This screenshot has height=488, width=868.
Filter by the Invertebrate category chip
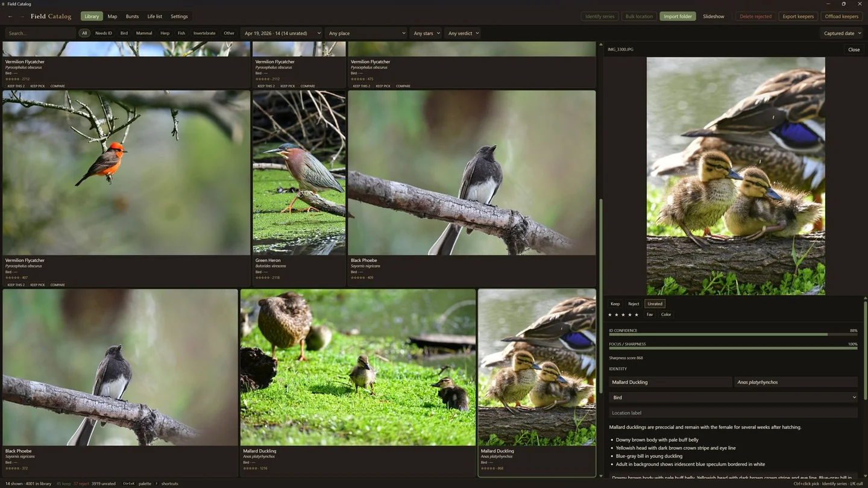click(204, 33)
